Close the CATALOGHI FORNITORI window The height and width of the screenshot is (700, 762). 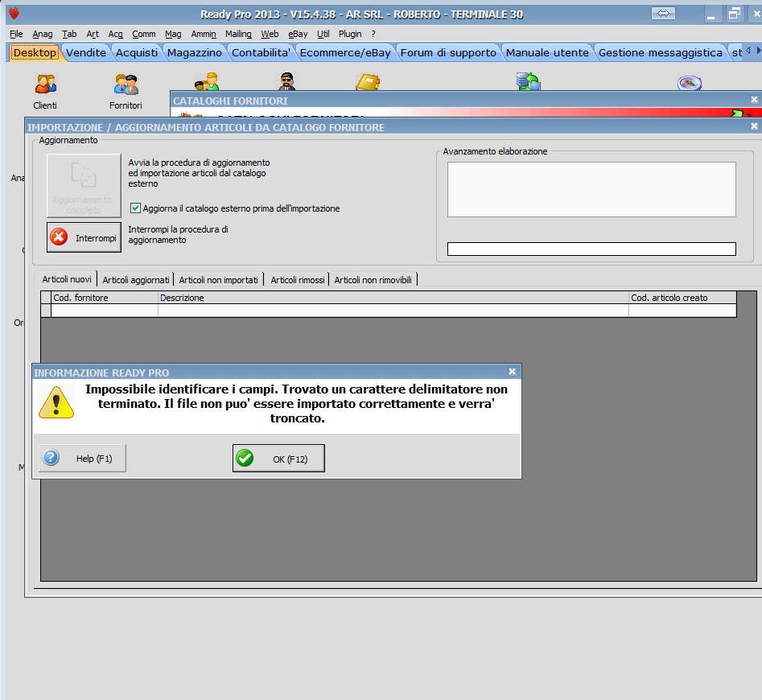tap(754, 100)
